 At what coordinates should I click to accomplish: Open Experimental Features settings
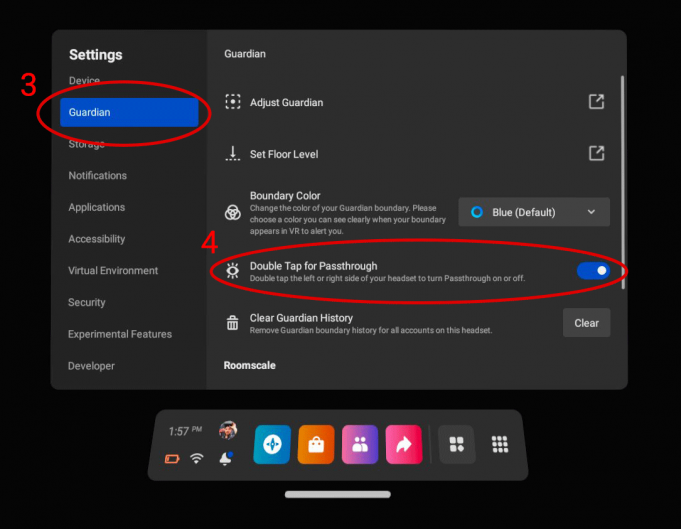tap(120, 334)
